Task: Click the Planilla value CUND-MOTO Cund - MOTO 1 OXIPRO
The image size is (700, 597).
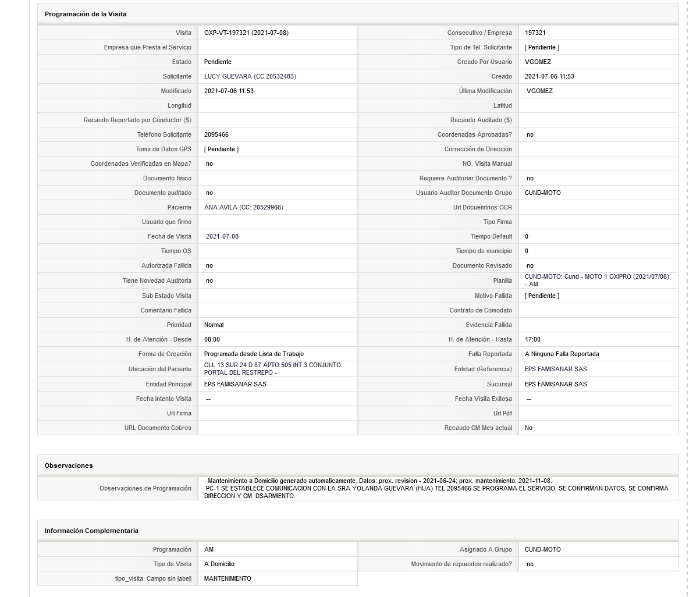Action: 597,280
